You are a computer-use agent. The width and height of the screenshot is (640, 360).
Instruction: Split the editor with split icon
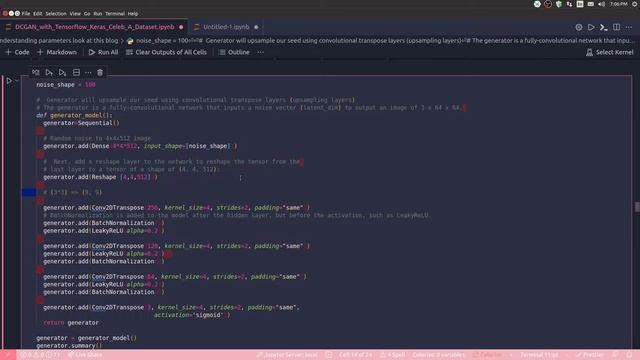(x=616, y=27)
